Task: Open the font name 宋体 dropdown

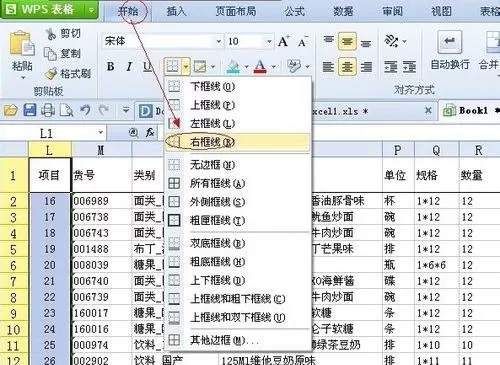Action: pyautogui.click(x=219, y=42)
